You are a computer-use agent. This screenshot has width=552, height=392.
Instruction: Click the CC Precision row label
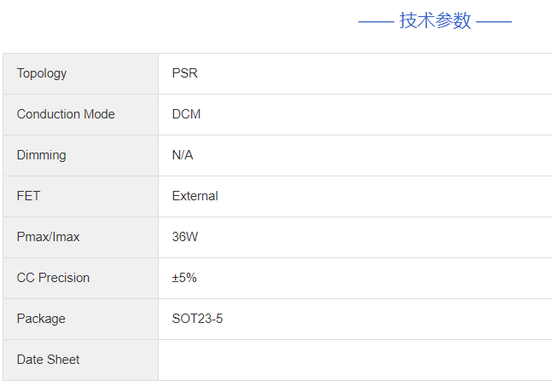click(x=53, y=278)
